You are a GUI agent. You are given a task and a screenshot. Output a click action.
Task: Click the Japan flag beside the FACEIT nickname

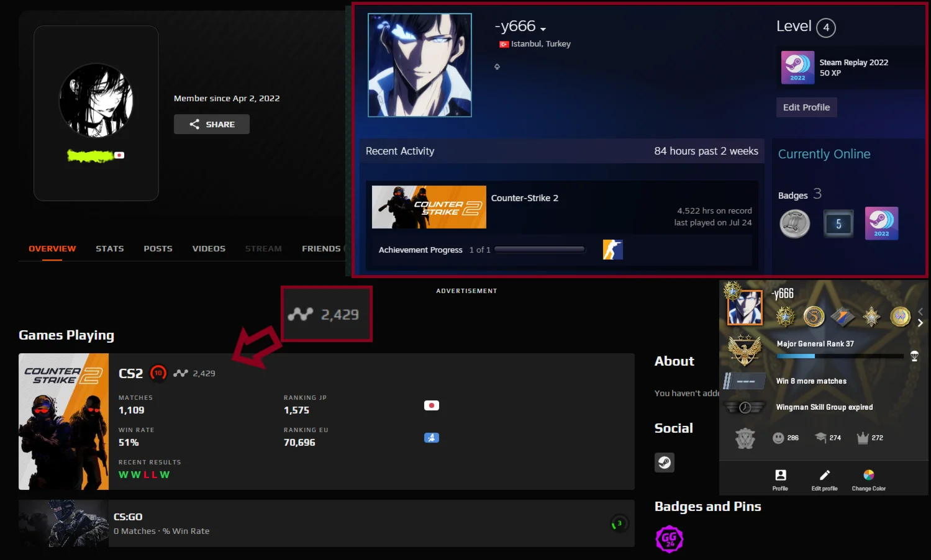coord(119,155)
